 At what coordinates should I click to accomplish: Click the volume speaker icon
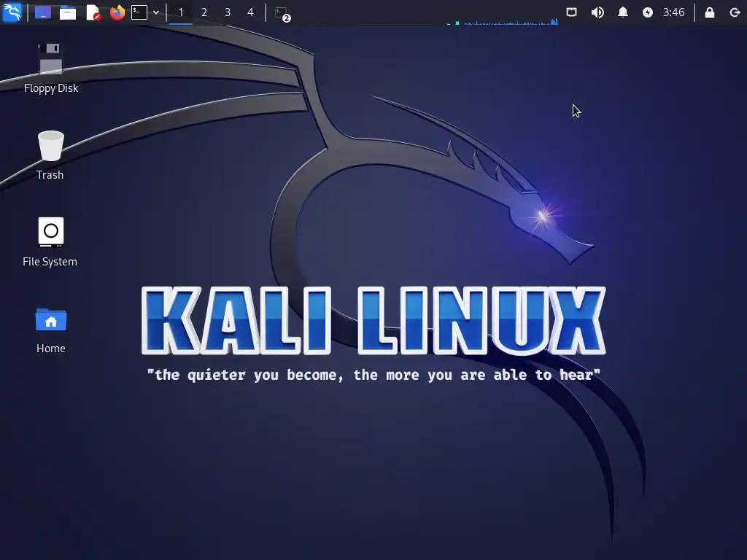597,12
